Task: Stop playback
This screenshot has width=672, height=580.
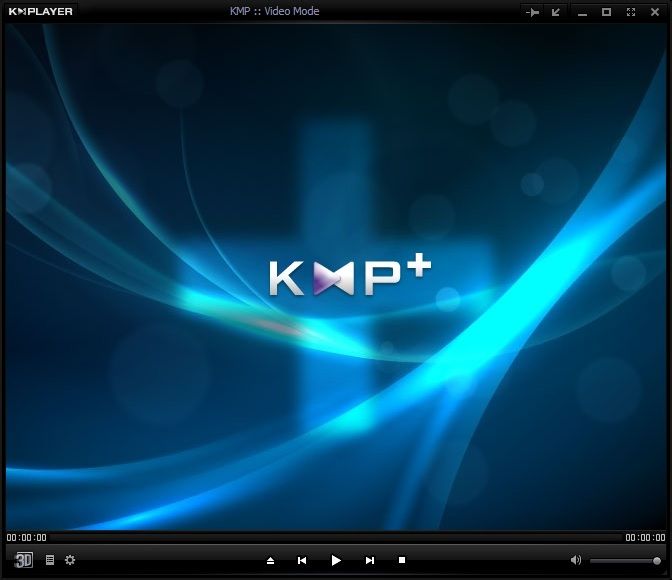Action: click(402, 560)
